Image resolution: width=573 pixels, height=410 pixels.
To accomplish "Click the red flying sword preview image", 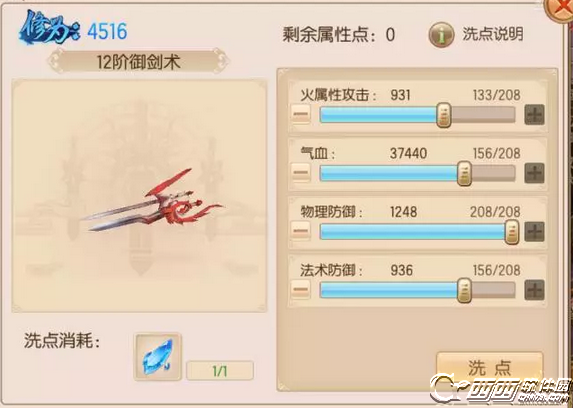I will (153, 201).
